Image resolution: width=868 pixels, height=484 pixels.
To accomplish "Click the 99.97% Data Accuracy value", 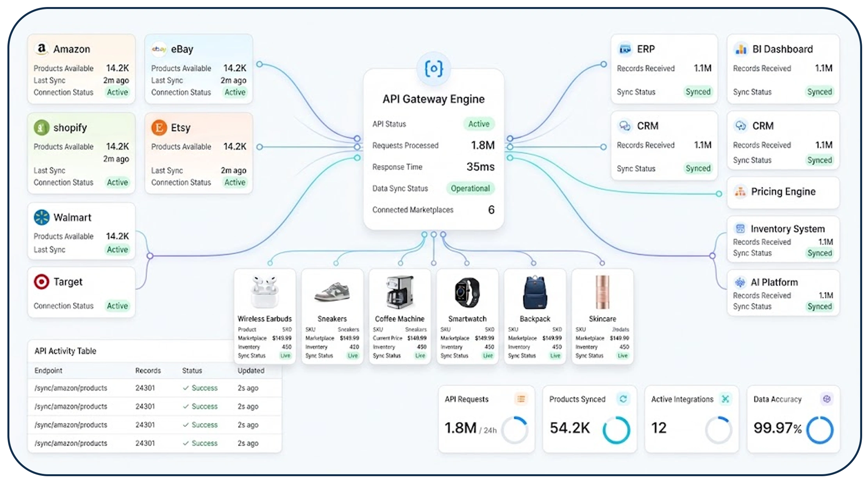I will (777, 428).
